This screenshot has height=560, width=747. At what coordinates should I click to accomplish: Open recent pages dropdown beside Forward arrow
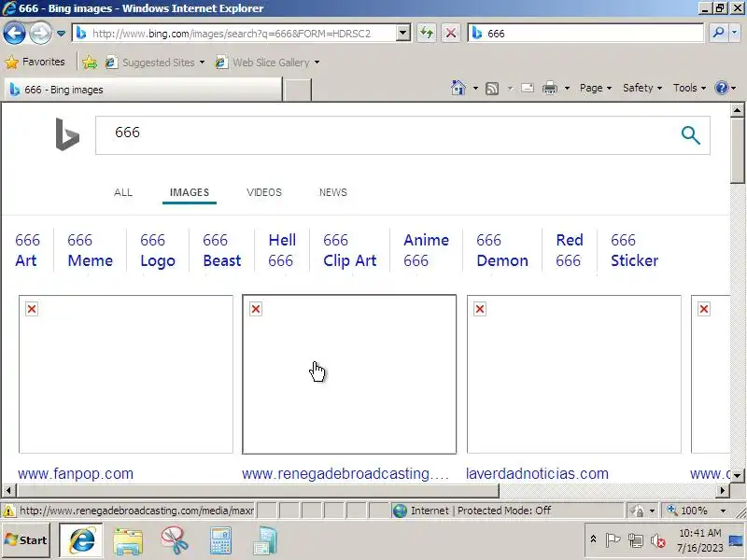pyautogui.click(x=61, y=34)
